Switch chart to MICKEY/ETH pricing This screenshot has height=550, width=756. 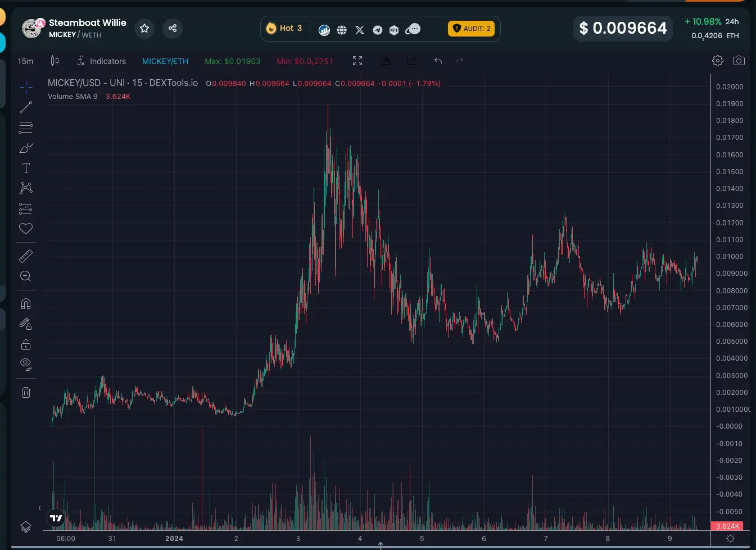(165, 61)
